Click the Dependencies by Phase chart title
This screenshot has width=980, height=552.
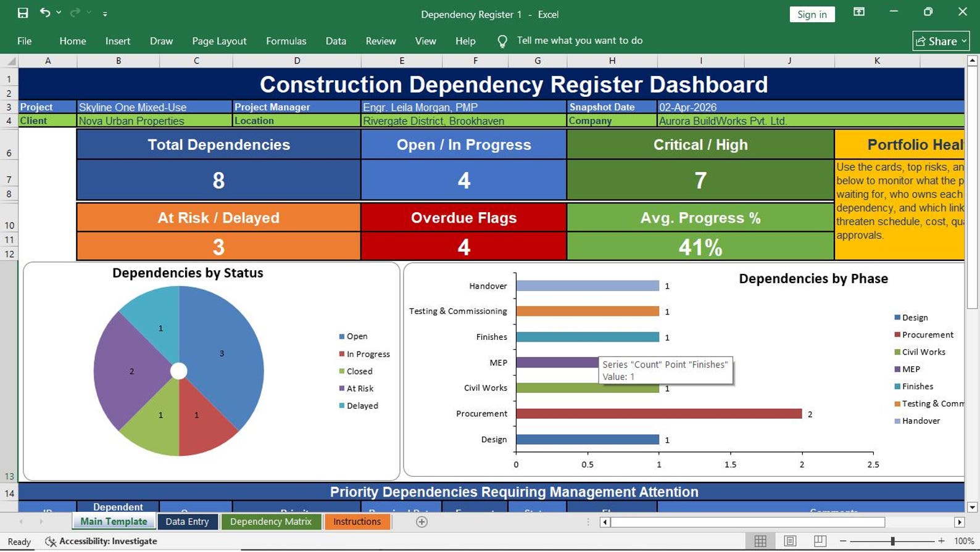813,279
